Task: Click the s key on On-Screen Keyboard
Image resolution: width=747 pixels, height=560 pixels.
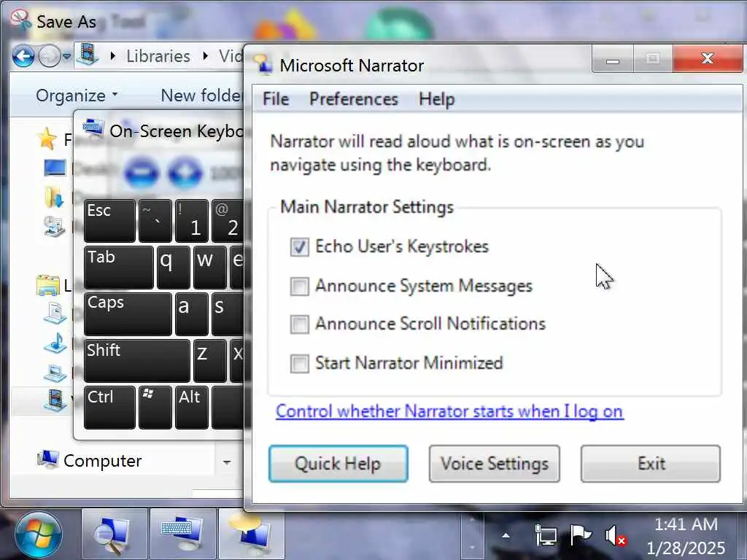Action: click(x=228, y=314)
